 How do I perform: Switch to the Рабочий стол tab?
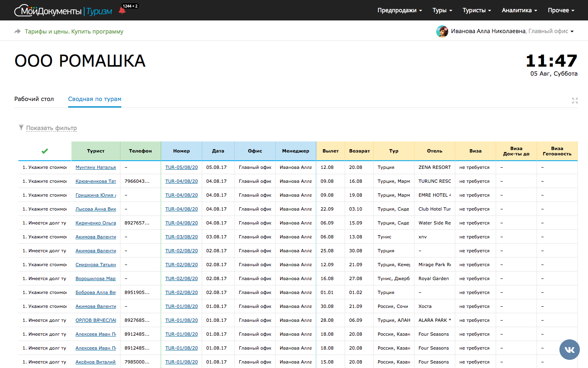click(x=34, y=99)
